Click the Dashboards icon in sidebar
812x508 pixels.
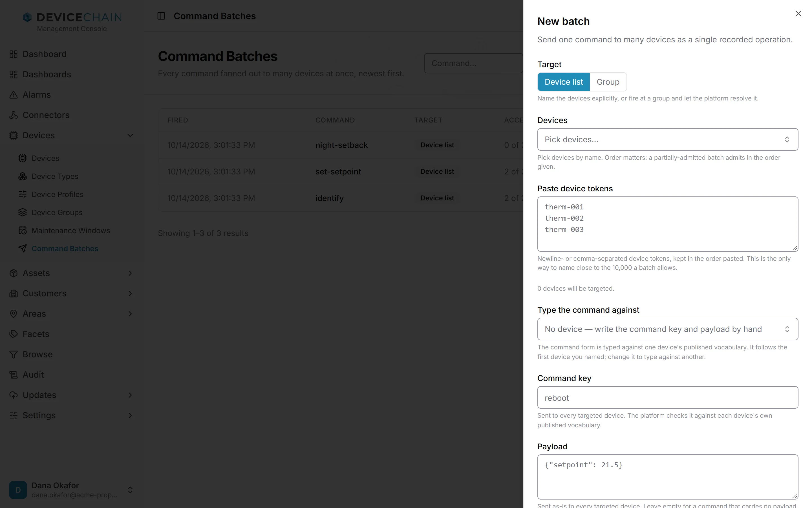(14, 74)
